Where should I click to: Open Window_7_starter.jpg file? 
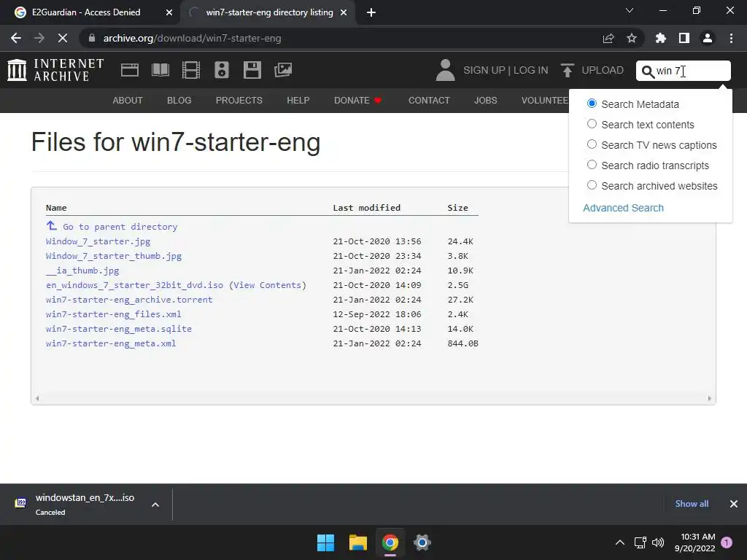tap(98, 241)
